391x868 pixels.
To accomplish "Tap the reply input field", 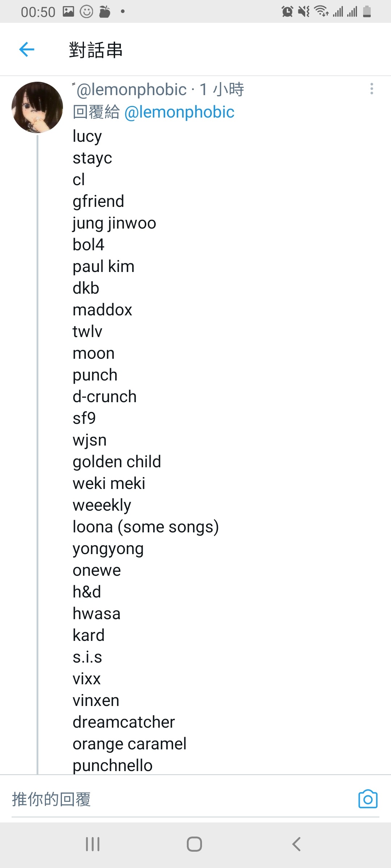I will 181,799.
